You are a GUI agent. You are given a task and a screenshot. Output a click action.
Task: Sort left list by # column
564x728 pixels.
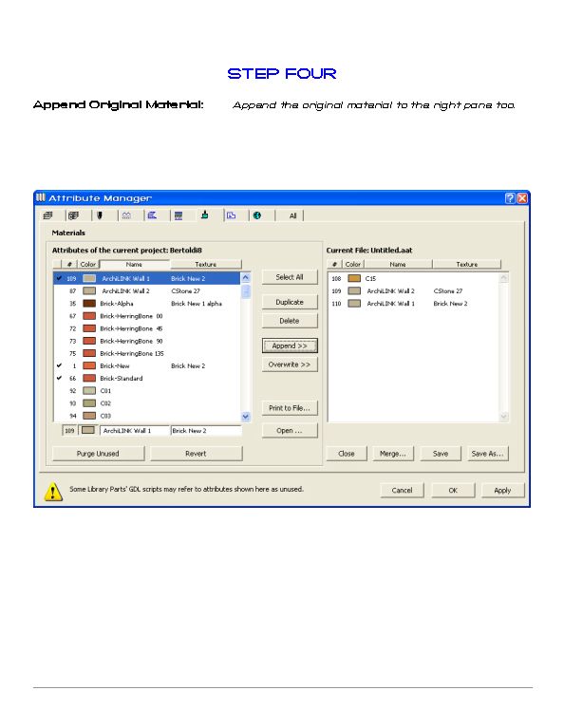pyautogui.click(x=69, y=264)
